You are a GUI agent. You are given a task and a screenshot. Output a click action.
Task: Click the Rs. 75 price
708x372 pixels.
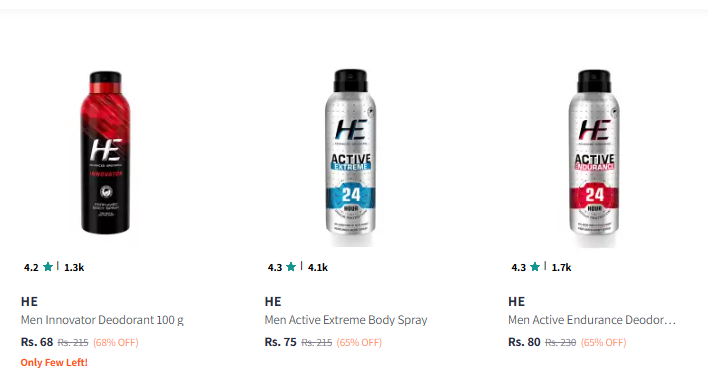[280, 342]
